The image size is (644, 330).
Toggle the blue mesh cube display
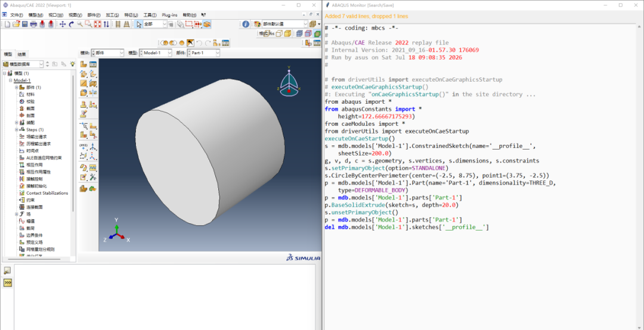(x=299, y=34)
